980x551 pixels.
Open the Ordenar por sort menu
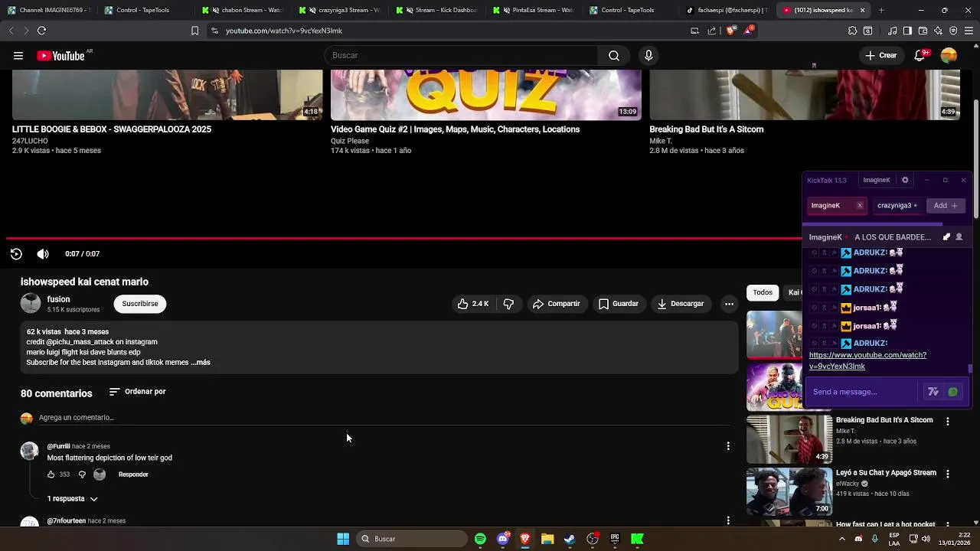(137, 392)
